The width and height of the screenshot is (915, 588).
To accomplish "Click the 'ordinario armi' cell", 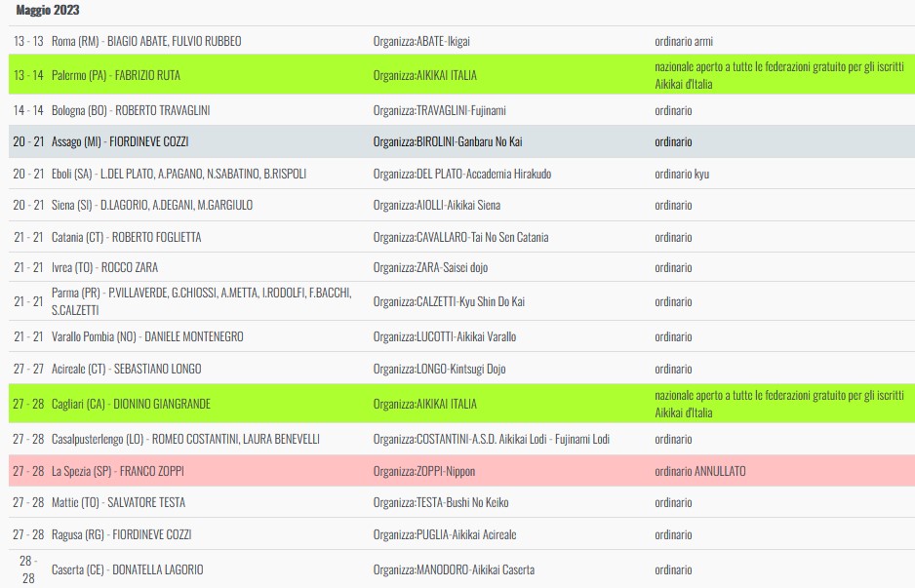I will [684, 41].
